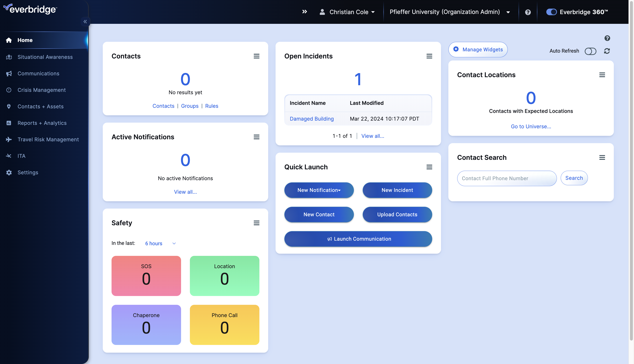
Task: Open the Contacts widget hamburger menu
Action: (256, 56)
